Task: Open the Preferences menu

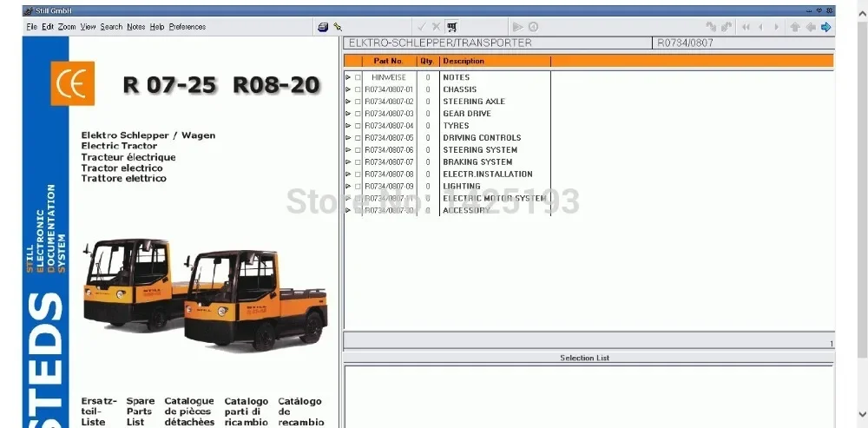Action: point(187,27)
